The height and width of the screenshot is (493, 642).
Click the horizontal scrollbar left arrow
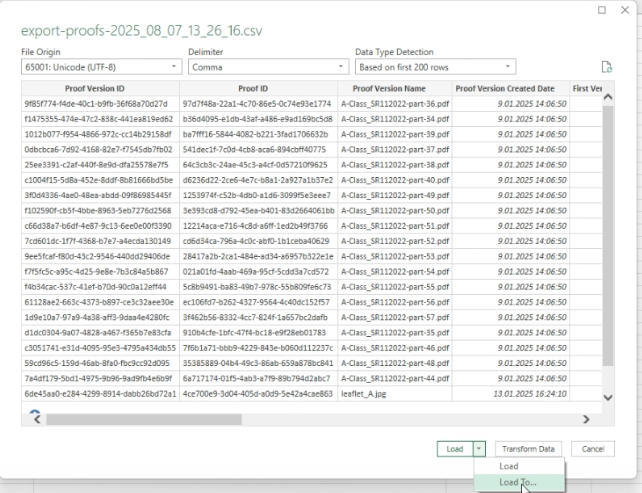tap(38, 419)
